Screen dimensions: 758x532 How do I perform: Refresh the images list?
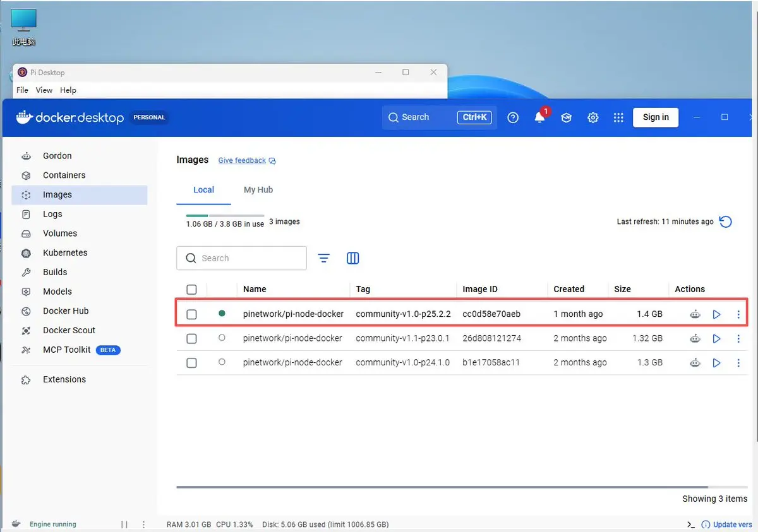pos(726,222)
